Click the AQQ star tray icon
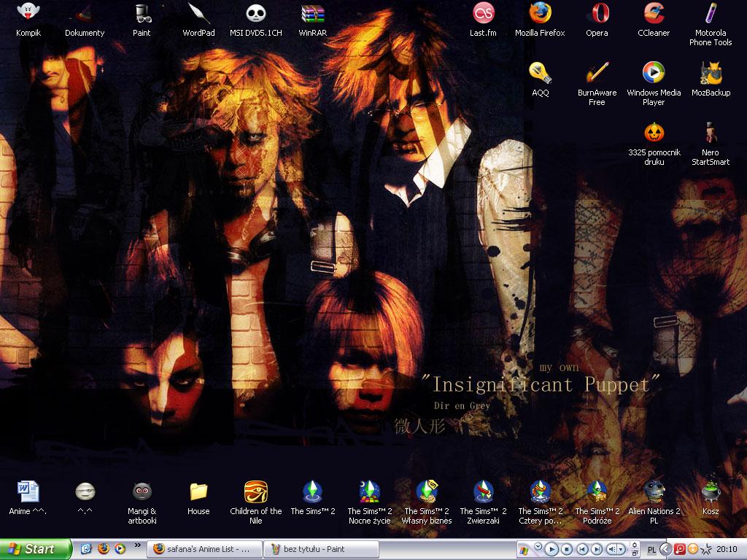Screen dimensions: 747x560 [706, 550]
